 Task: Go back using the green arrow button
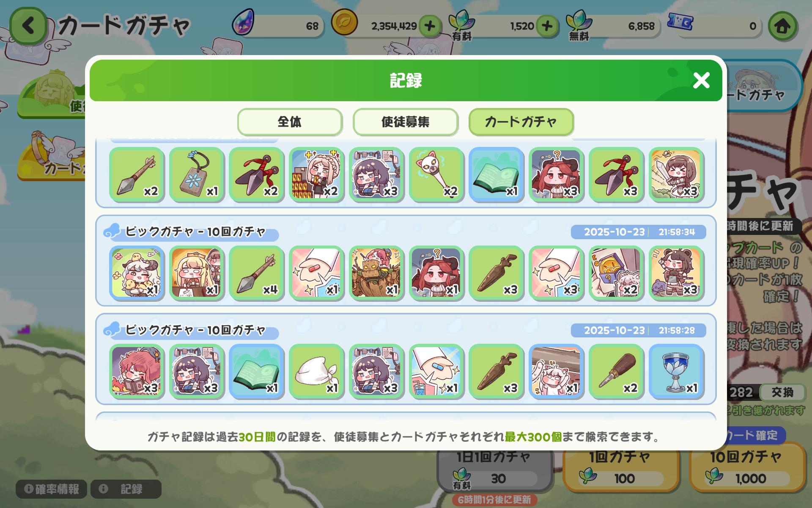pos(28,26)
